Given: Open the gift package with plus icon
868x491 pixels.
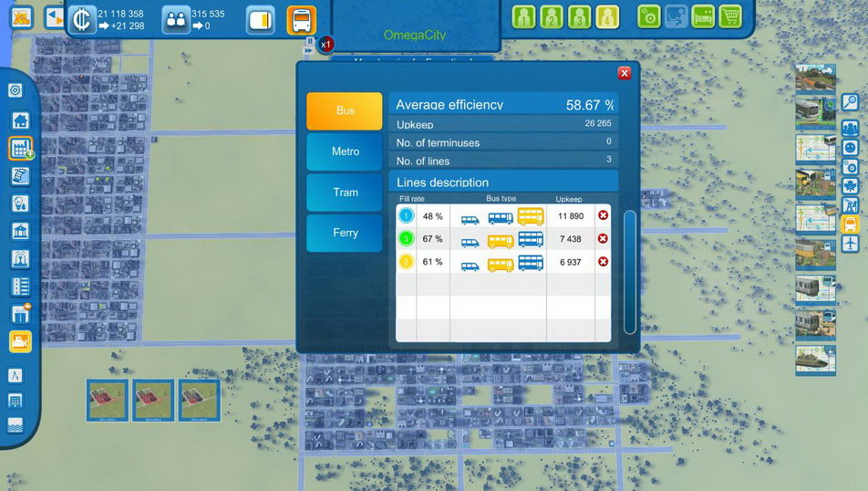Looking at the screenshot, I should [x=20, y=314].
